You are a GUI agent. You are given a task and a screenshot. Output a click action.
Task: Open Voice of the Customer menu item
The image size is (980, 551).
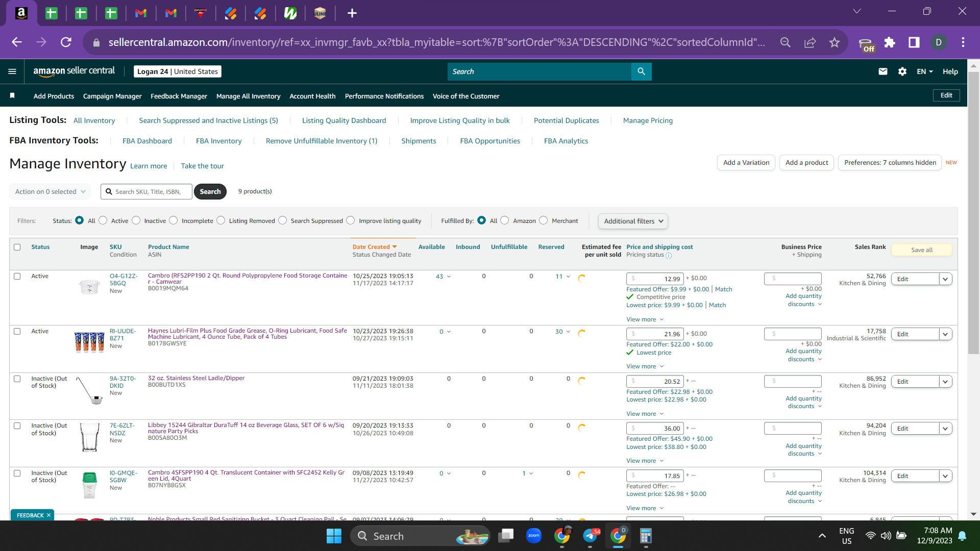coord(466,96)
